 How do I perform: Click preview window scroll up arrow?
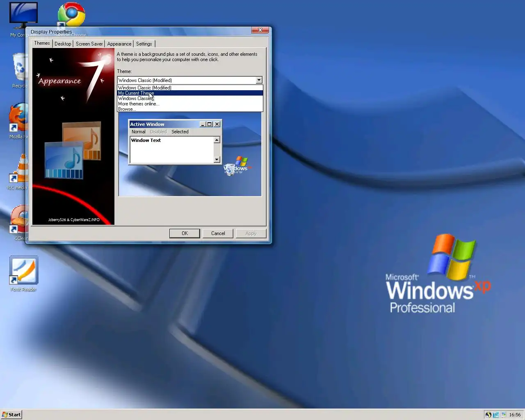pos(217,140)
